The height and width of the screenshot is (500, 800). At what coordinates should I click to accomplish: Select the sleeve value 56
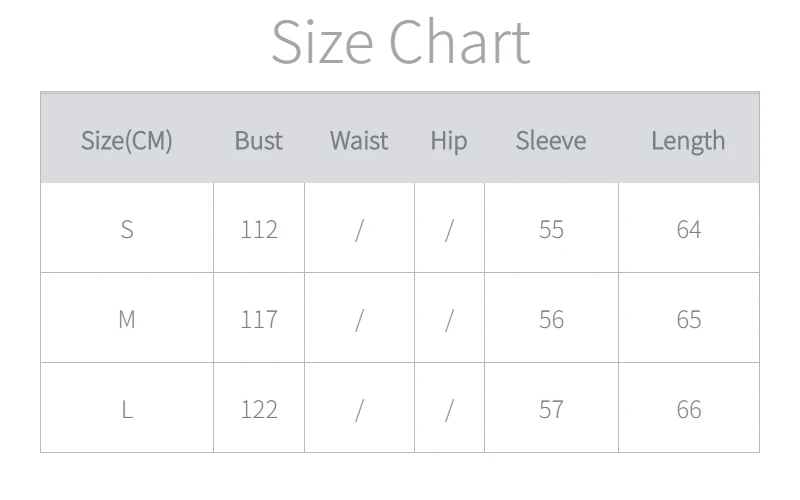(552, 319)
